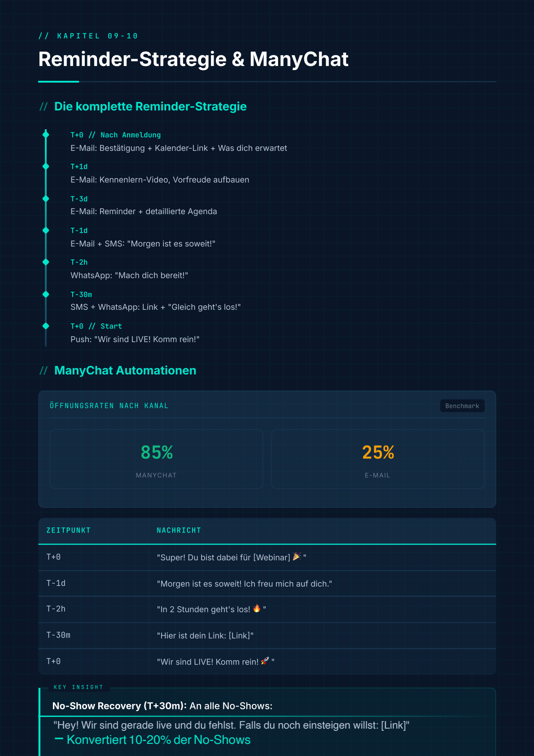
Task: Click the "Konvertiert 10-20% der No-Shows" text
Action: click(158, 740)
